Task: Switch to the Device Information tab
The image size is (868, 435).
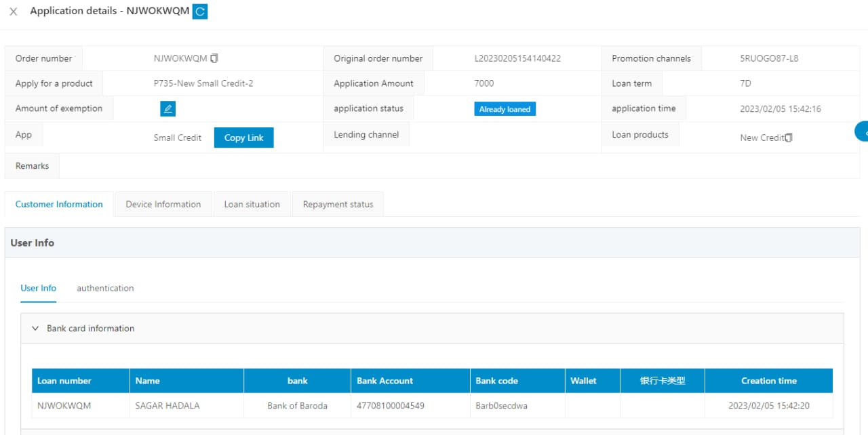Action: (x=163, y=204)
